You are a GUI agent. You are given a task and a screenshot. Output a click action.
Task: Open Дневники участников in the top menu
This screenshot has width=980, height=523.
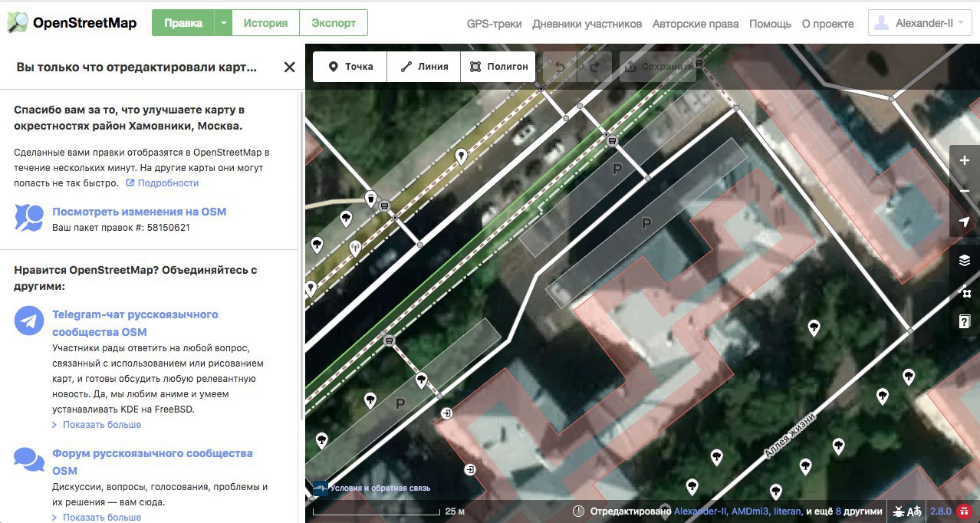point(587,24)
